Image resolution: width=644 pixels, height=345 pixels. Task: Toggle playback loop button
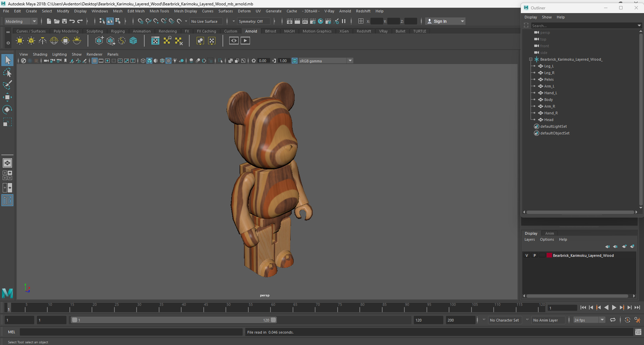point(613,320)
